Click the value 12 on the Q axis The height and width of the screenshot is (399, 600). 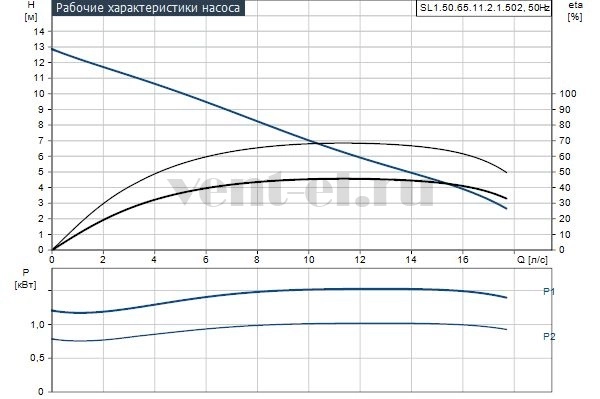[360, 260]
